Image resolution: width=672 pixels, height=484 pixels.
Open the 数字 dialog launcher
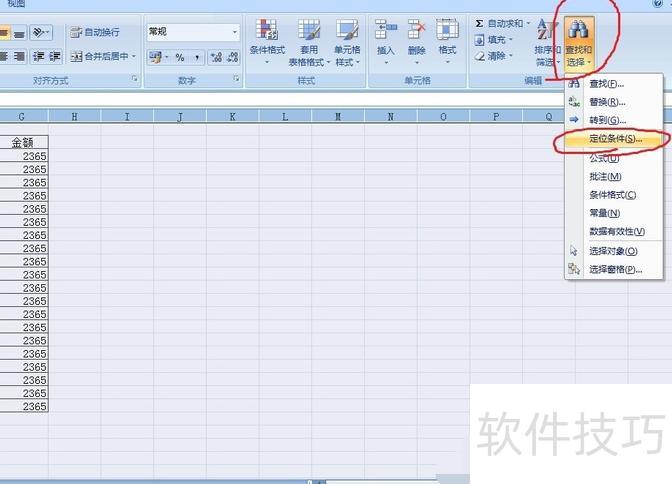pos(236,79)
